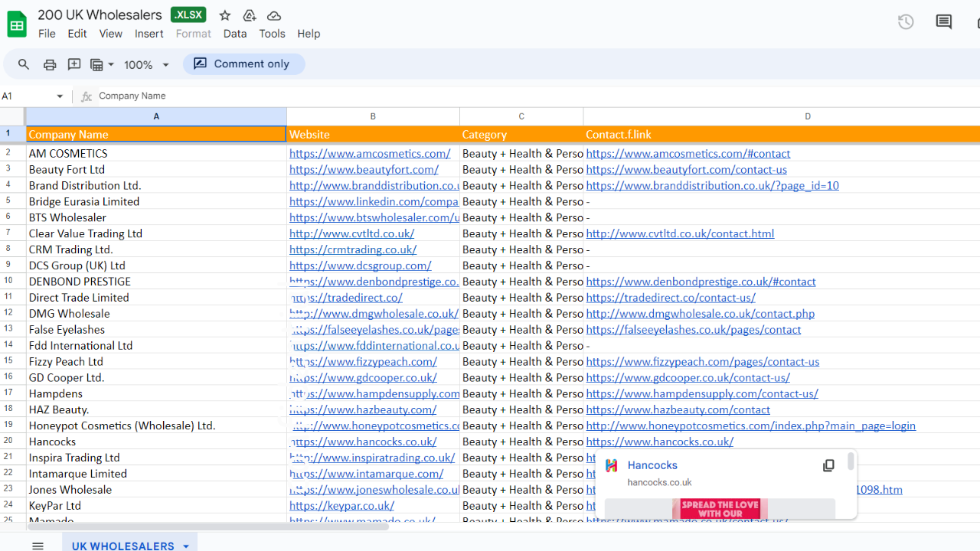Image resolution: width=980 pixels, height=551 pixels.
Task: Open the falseeyelashes pages/contact link
Action: point(694,331)
